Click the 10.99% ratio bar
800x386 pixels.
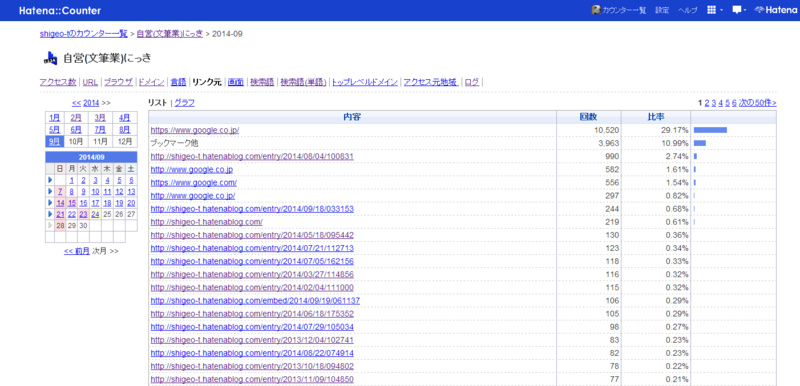(700, 143)
